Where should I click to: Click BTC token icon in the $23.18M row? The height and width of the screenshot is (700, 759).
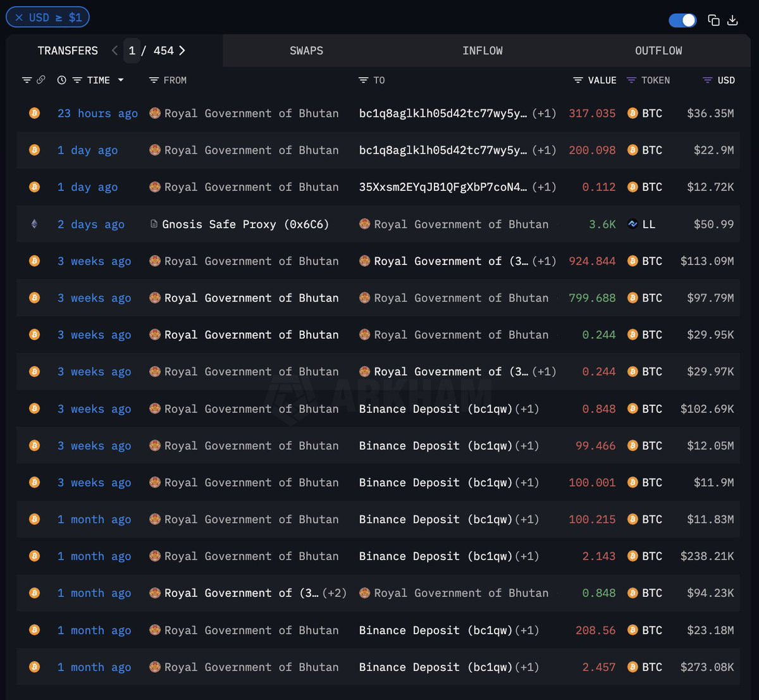632,630
